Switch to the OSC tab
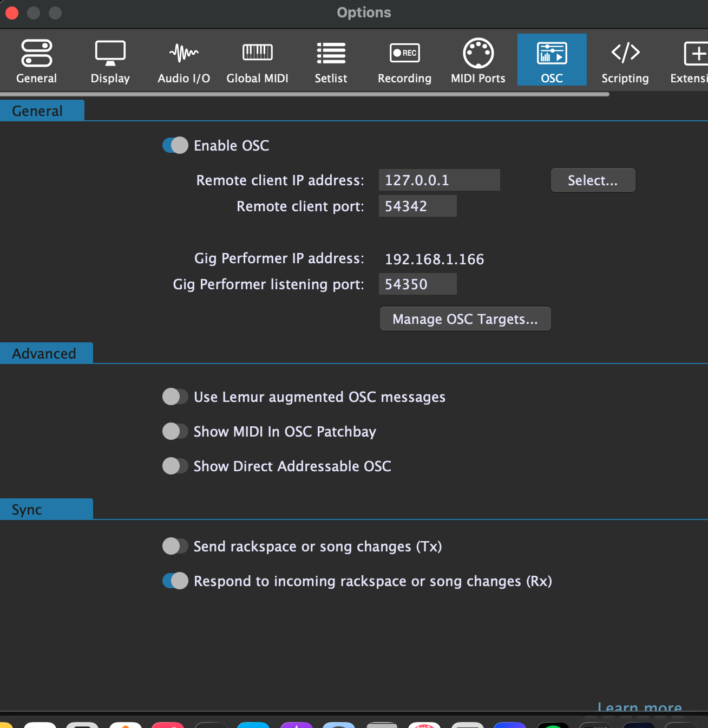 (552, 60)
